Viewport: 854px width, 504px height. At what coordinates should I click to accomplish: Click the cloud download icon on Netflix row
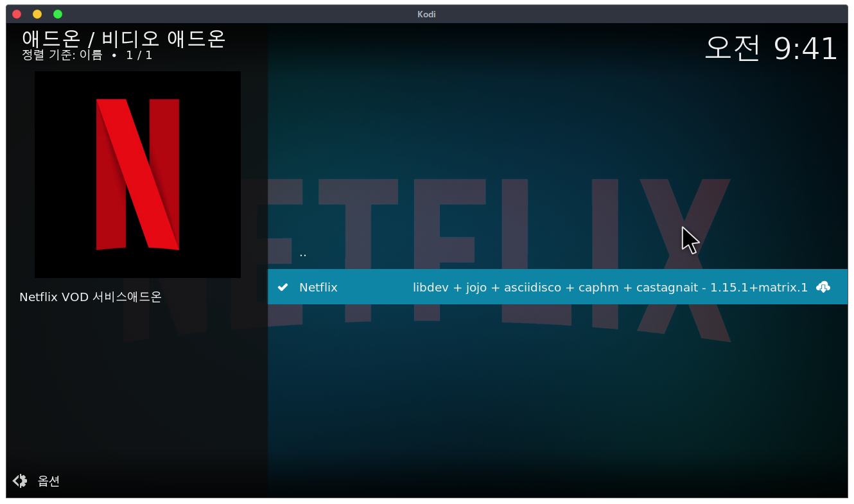[x=823, y=287]
